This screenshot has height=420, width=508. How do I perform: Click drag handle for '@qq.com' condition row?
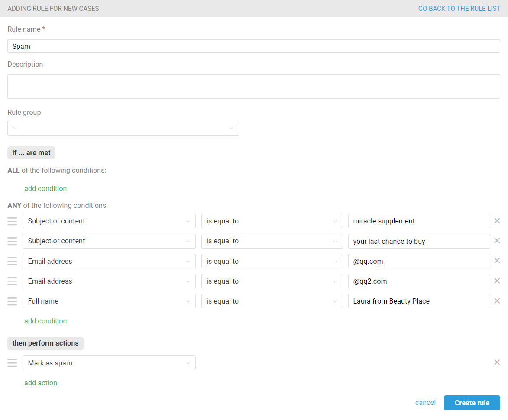tap(12, 261)
